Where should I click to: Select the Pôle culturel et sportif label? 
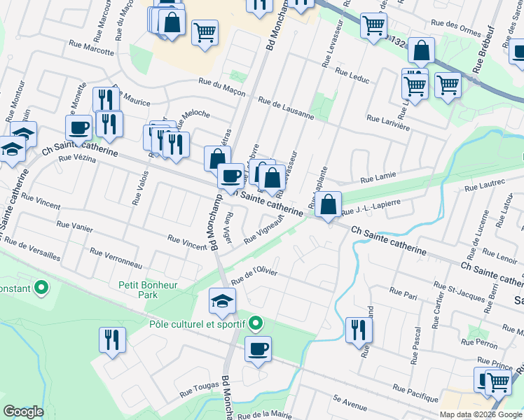(198, 324)
